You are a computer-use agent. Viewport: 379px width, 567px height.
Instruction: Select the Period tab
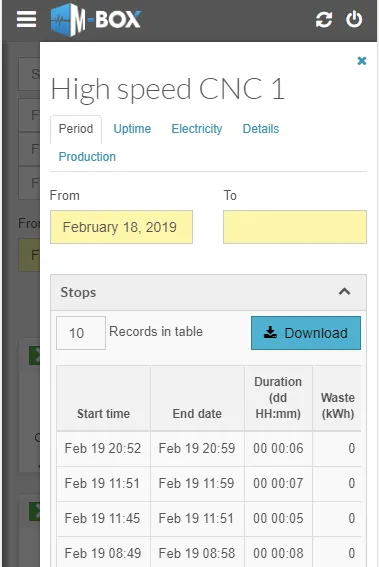(x=76, y=129)
